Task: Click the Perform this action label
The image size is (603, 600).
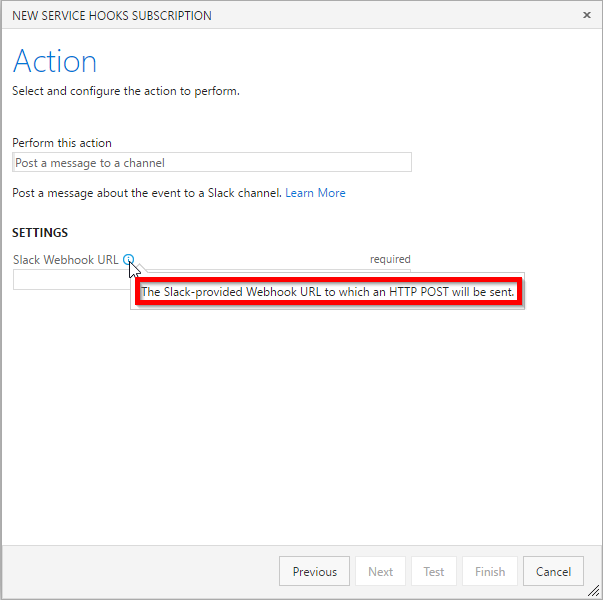Action: click(x=62, y=143)
